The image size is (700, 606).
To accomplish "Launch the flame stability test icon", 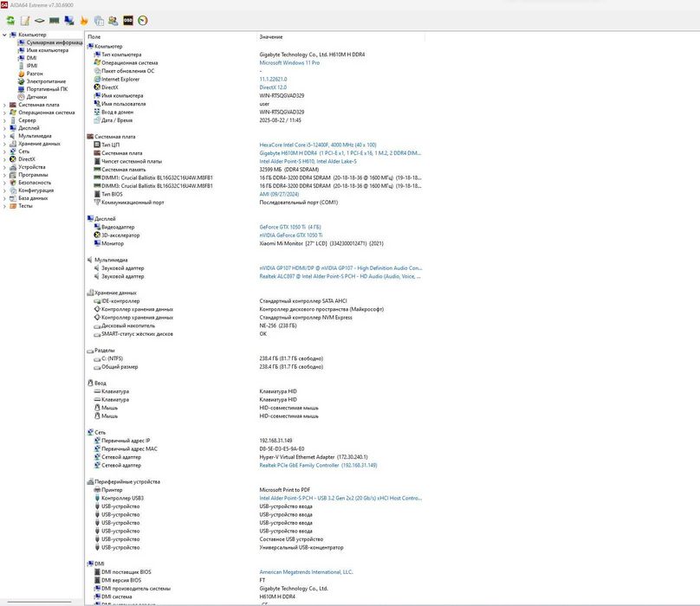I will click(x=84, y=21).
